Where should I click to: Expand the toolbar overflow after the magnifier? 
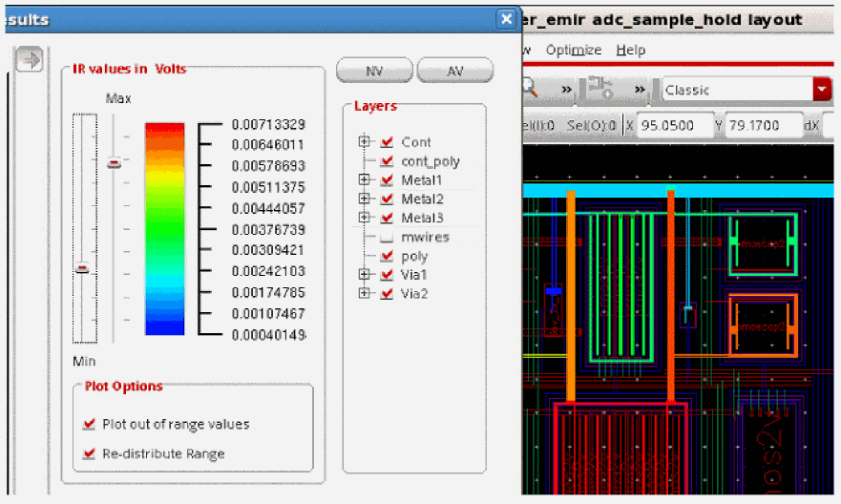(566, 90)
